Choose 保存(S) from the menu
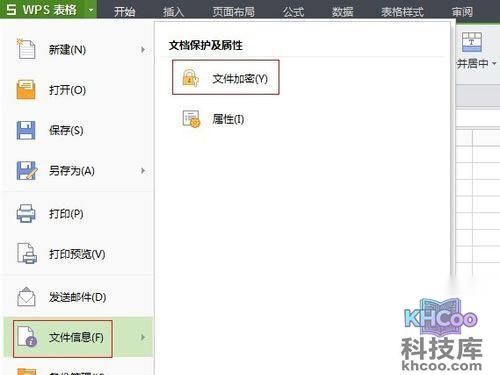Viewport: 500px width, 375px height. [x=78, y=130]
